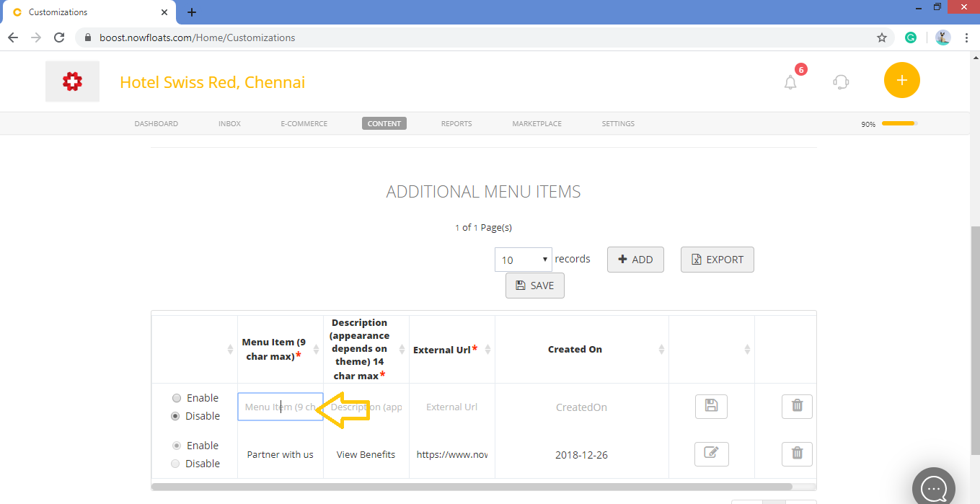Open the Marketplace menu
Screen dimensions: 980x504
point(537,123)
